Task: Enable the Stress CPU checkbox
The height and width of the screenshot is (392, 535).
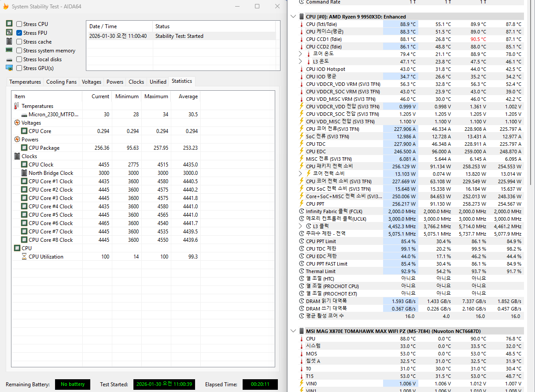Action: (19, 24)
